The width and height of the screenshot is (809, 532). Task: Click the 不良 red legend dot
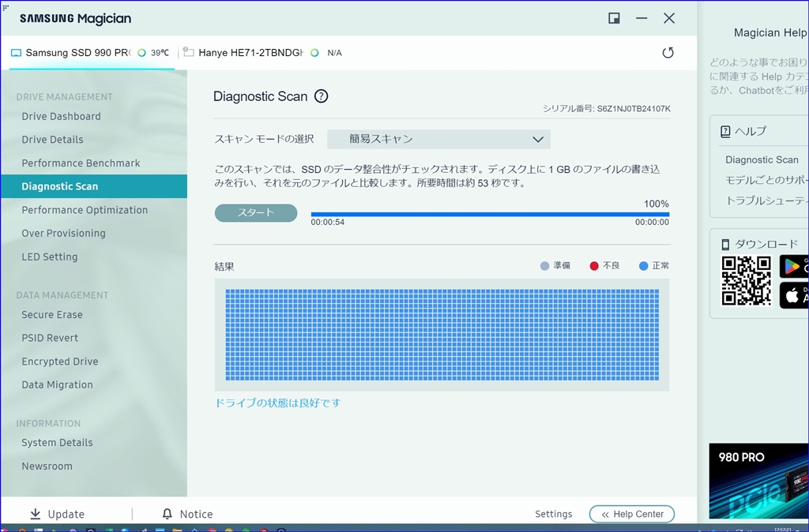(594, 266)
